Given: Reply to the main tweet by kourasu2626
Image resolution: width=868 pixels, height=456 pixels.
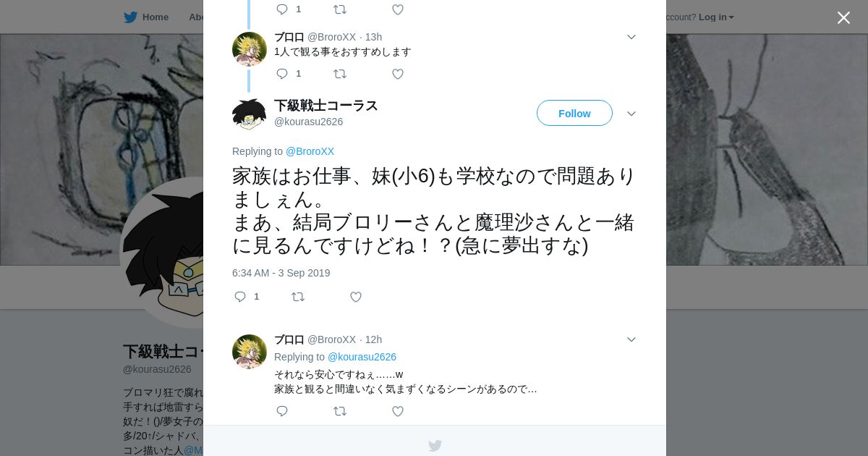Looking at the screenshot, I should click(x=241, y=297).
